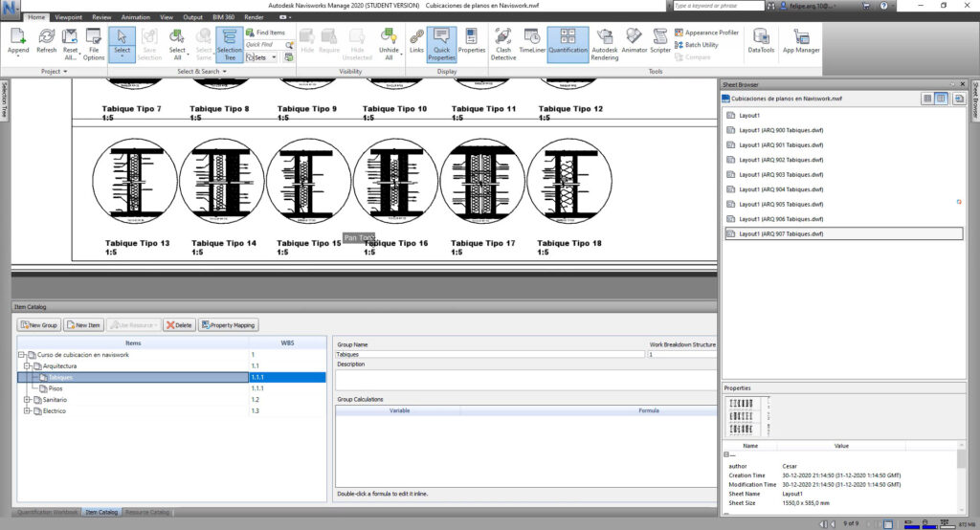Select Layout1 (ARQ 903 Tabiques.dwf) sheet
Image resolution: width=980 pixels, height=530 pixels.
tap(781, 174)
